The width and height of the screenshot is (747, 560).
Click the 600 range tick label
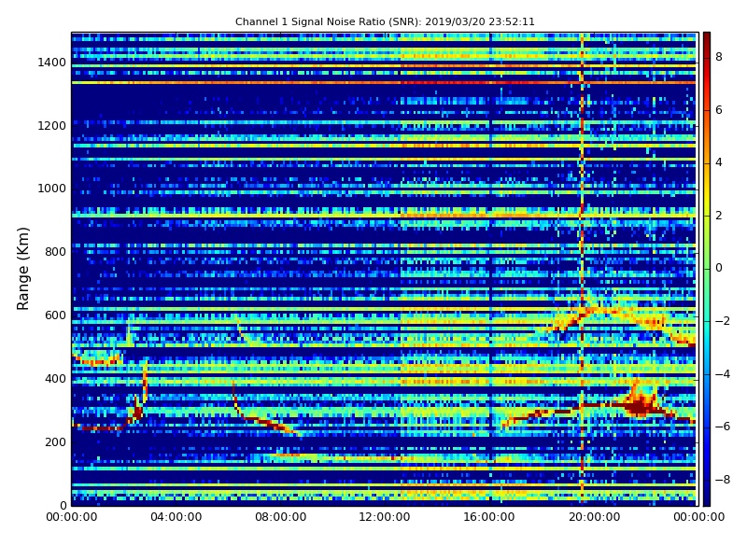(x=55, y=315)
